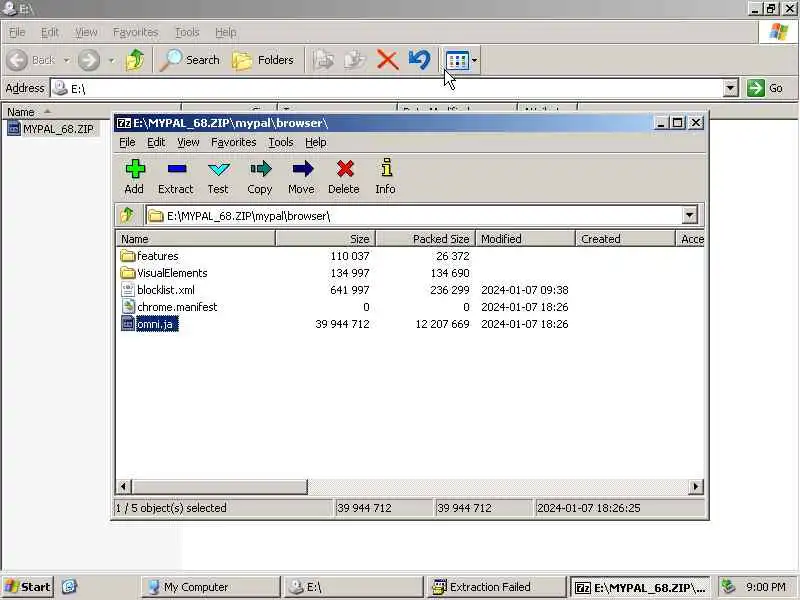Click the Go button in Explorer
Image resolution: width=800 pixels, height=600 pixels.
[765, 88]
